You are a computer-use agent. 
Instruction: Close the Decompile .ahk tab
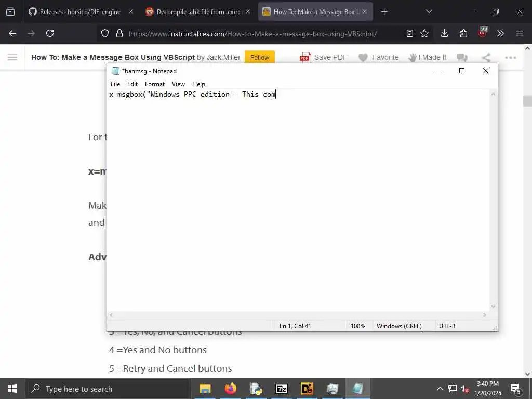tap(248, 11)
